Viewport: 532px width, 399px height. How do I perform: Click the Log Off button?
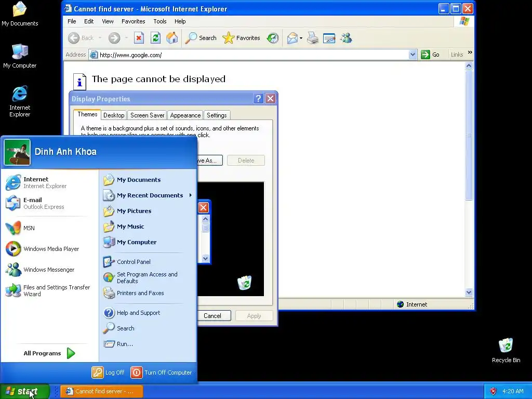108,373
